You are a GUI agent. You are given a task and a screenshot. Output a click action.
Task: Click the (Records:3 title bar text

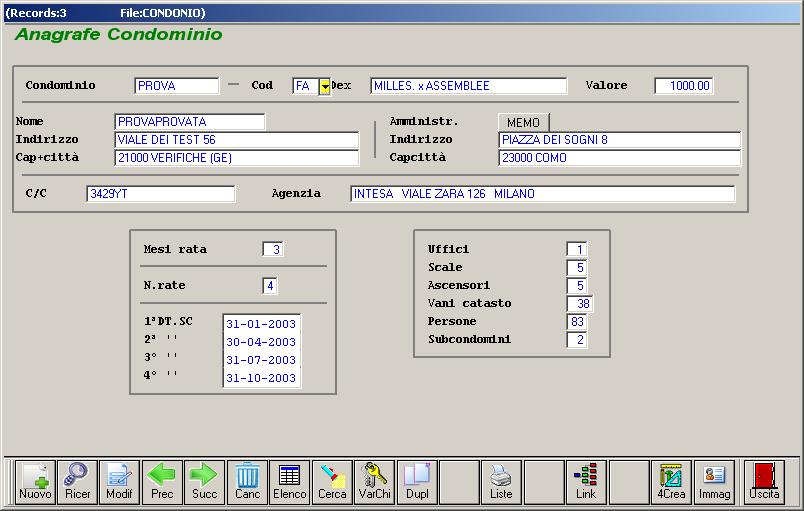point(36,13)
